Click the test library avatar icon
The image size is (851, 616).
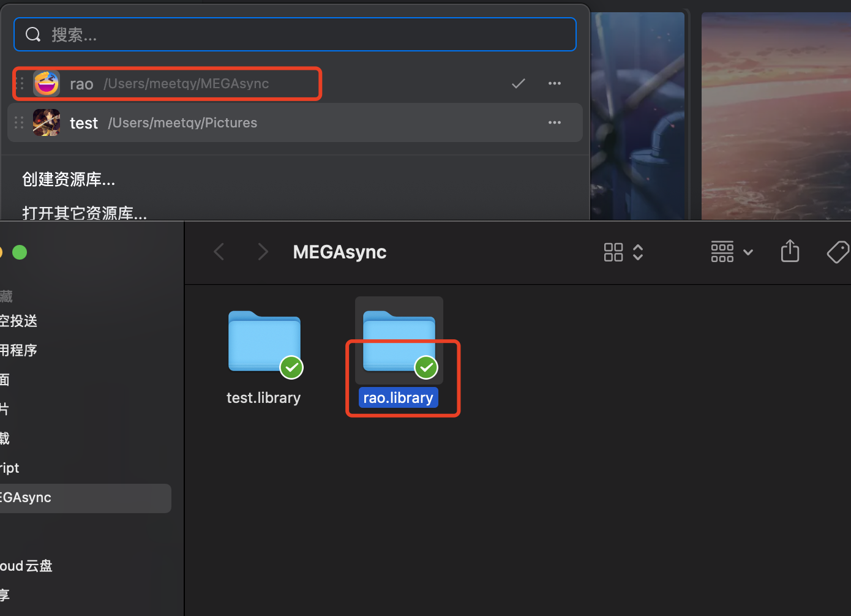click(x=47, y=122)
